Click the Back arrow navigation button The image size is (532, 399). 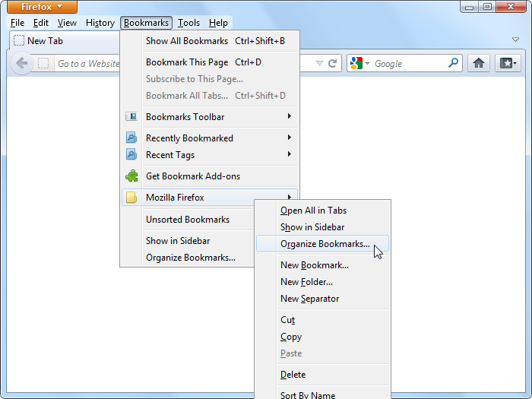(x=21, y=64)
